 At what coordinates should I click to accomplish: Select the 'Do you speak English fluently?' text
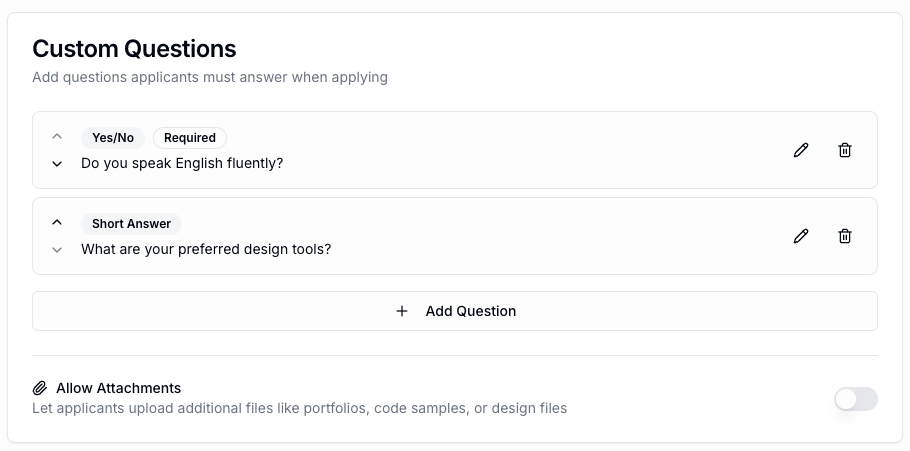[x=182, y=163]
